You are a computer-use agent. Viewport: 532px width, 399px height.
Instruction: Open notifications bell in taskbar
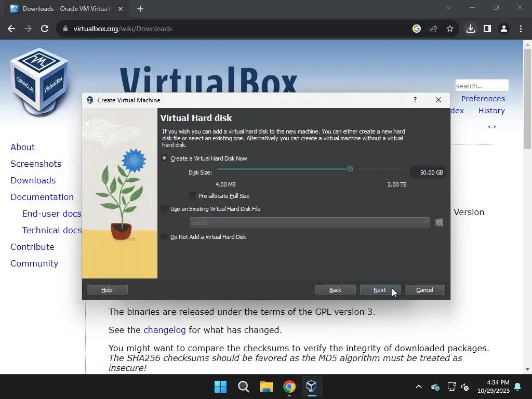(x=518, y=387)
